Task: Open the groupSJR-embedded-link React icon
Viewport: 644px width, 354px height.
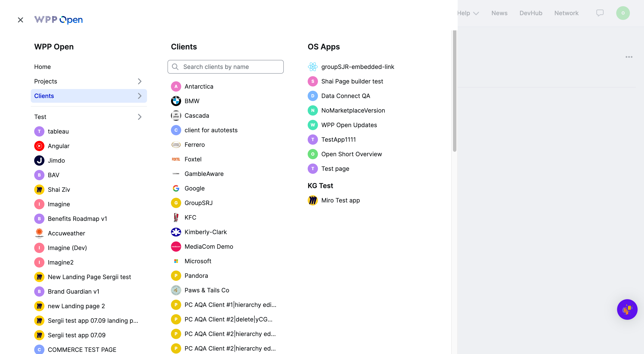Action: coord(313,67)
